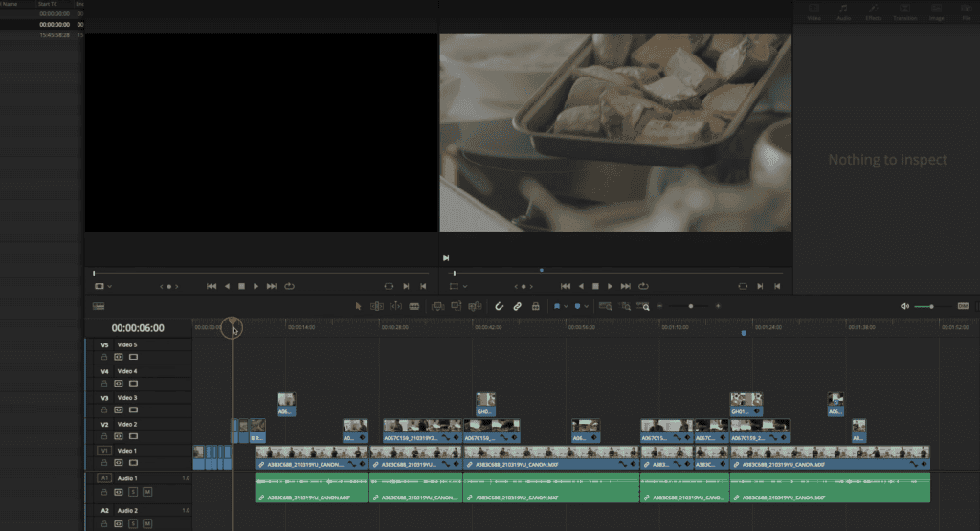Click the V1 destination control
Screen dimensions: 980x531
(104, 451)
